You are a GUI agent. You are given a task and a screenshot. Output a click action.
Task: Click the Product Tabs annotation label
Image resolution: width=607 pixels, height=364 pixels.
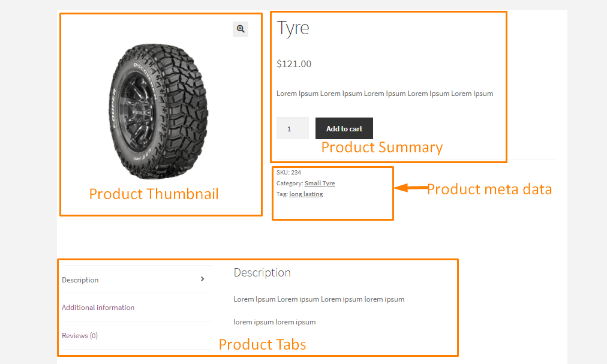(x=263, y=345)
